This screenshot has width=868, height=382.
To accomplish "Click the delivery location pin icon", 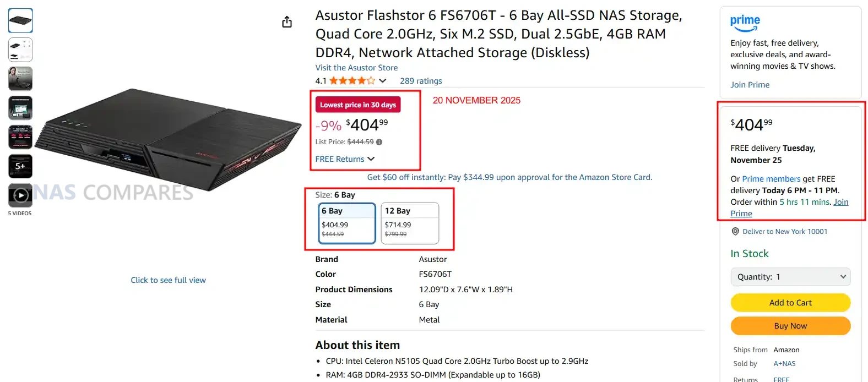I will (735, 232).
